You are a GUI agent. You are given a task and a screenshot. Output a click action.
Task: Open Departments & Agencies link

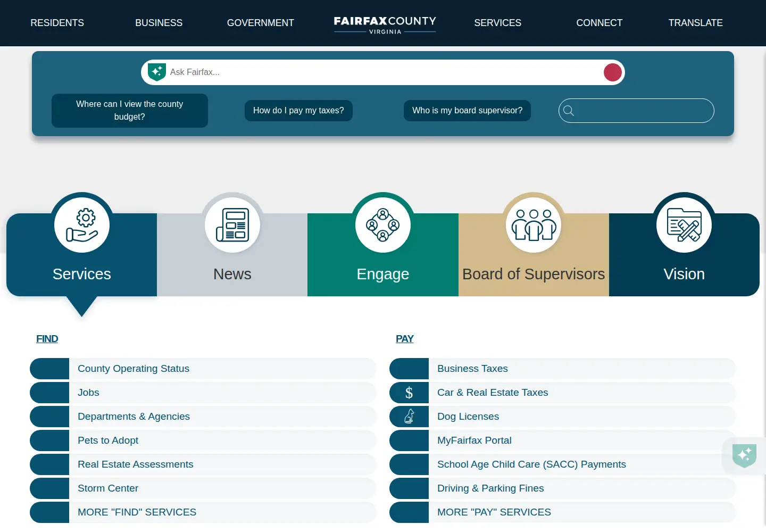(x=203, y=417)
